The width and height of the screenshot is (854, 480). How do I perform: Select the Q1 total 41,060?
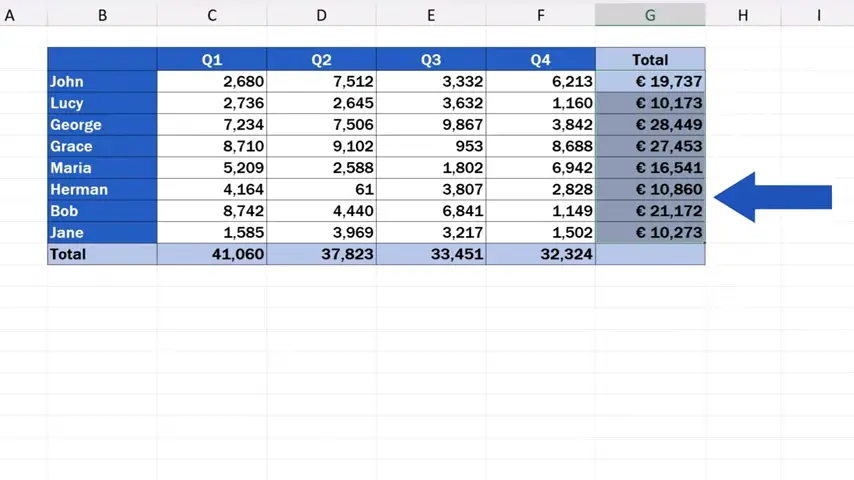212,254
